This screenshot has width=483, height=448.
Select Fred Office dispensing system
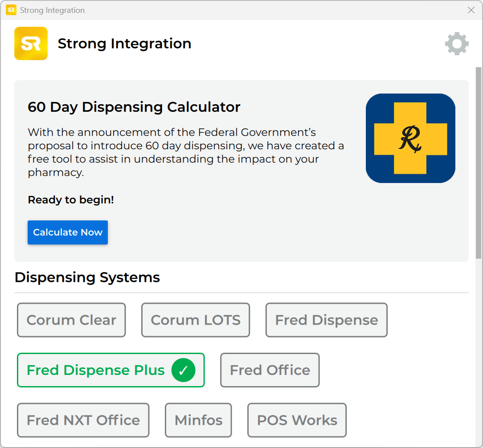pos(270,370)
